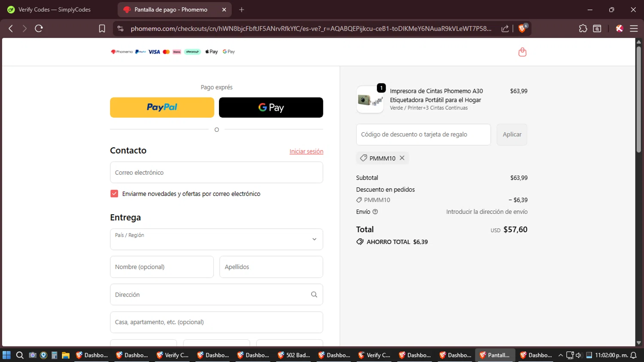Open the calculator app in taskbar

(55, 355)
